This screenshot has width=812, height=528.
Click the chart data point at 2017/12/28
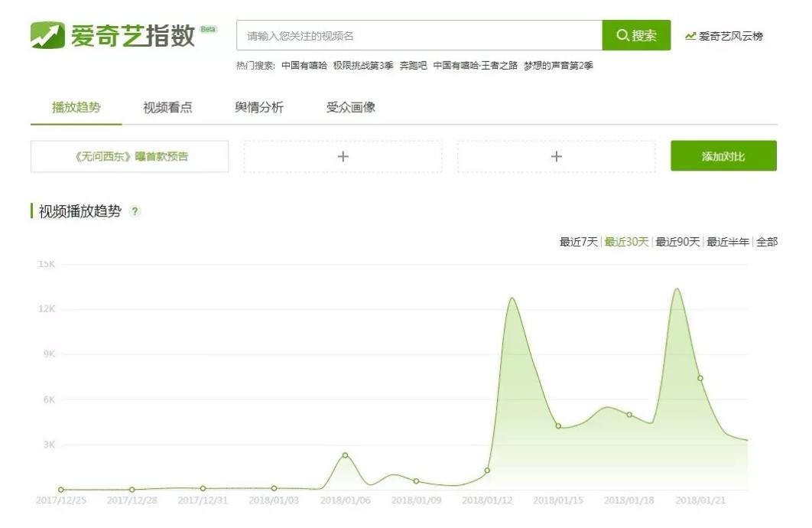[132, 490]
